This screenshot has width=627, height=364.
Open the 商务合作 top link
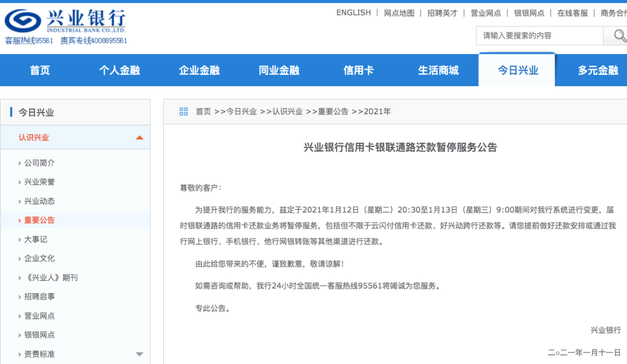pos(614,13)
